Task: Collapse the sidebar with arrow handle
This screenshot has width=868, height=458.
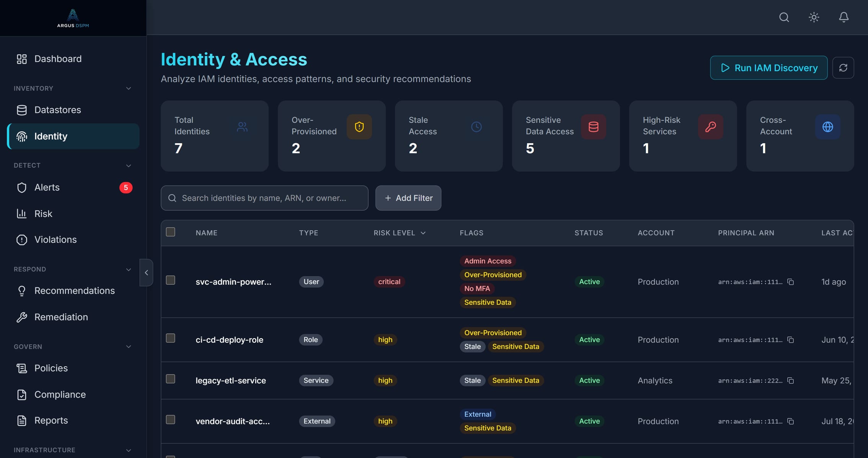Action: (x=146, y=273)
